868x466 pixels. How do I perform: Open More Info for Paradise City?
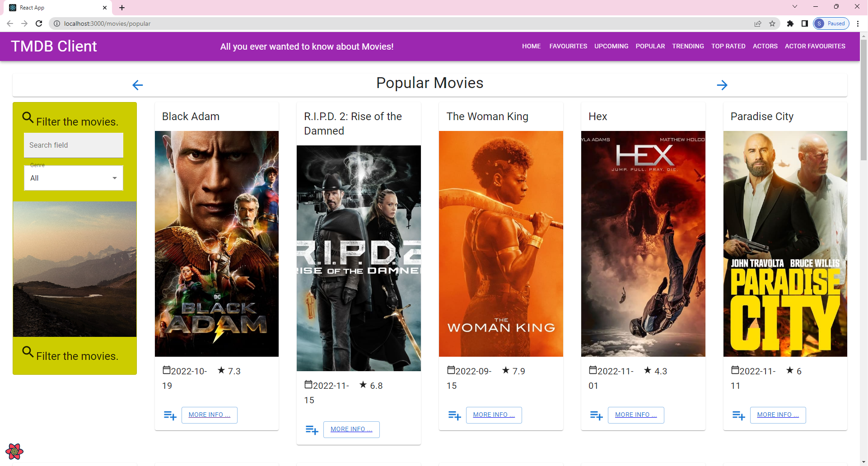(778, 415)
